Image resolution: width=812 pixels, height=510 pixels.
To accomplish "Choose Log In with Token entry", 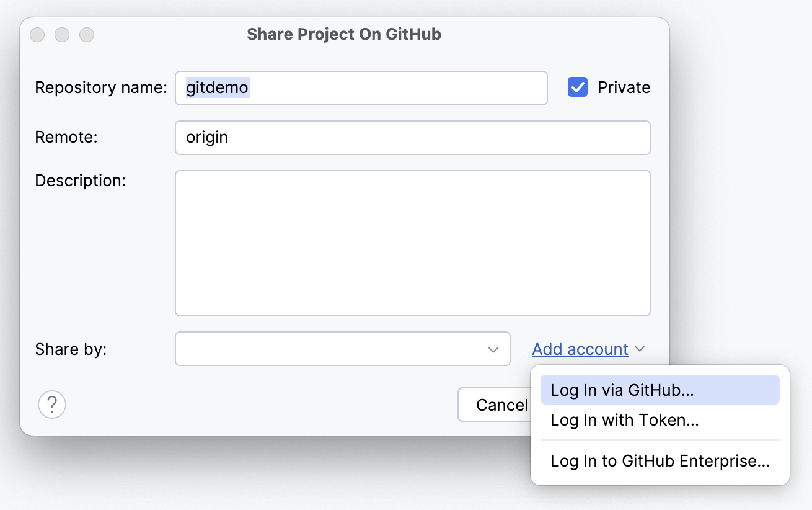I will 624,420.
